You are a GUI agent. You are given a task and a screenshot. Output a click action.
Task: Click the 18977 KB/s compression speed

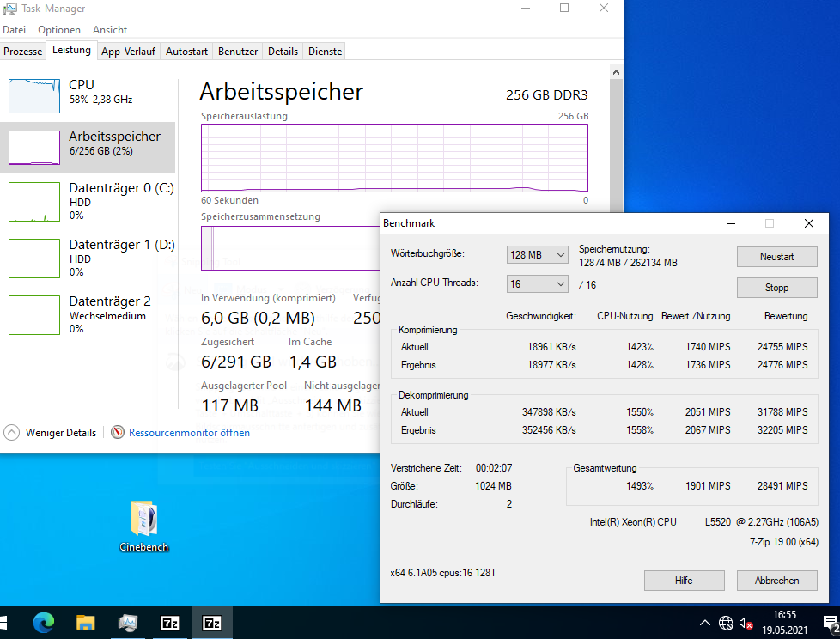tap(551, 365)
